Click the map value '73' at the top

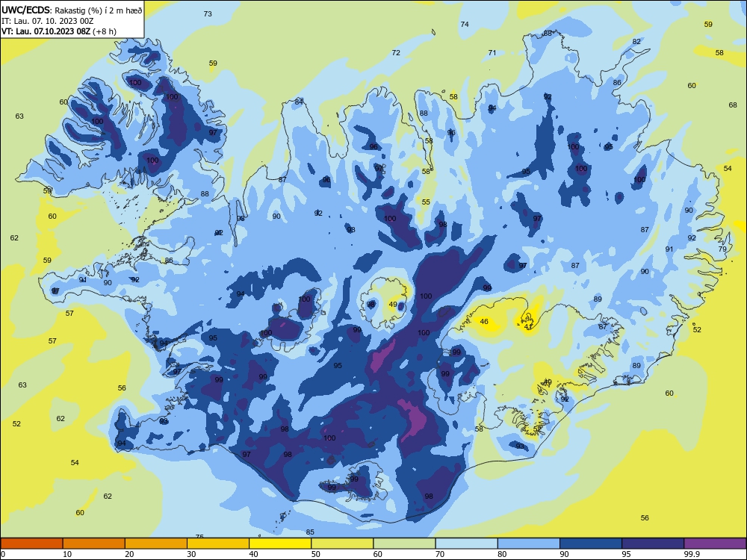[x=208, y=13]
